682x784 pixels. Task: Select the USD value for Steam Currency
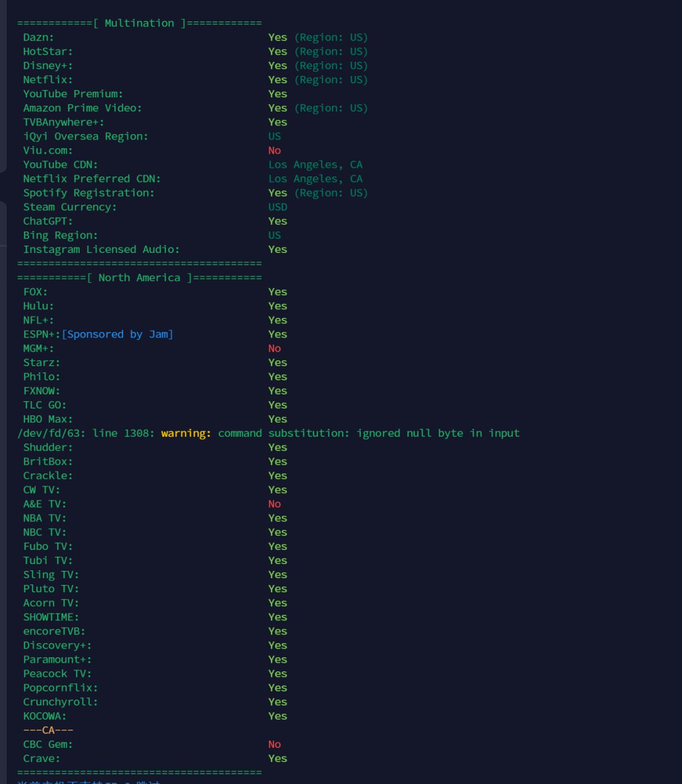278,206
